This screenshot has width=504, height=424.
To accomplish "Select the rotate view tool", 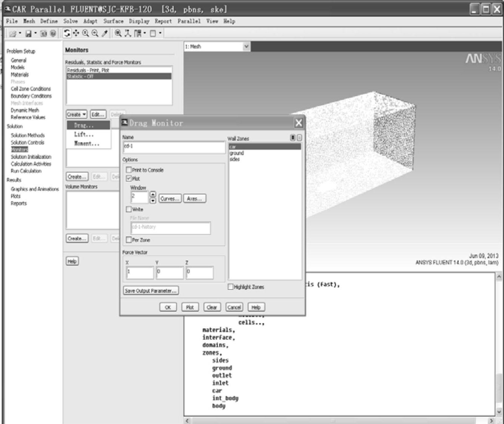I will coord(67,33).
